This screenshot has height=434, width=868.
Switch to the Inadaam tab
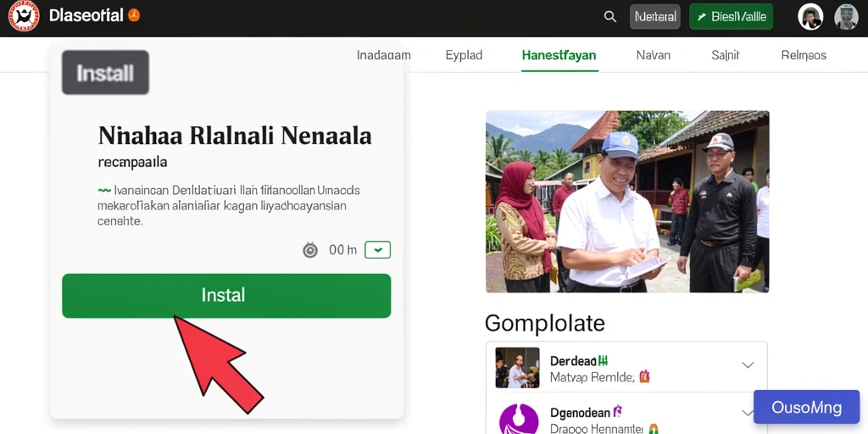[x=384, y=55]
